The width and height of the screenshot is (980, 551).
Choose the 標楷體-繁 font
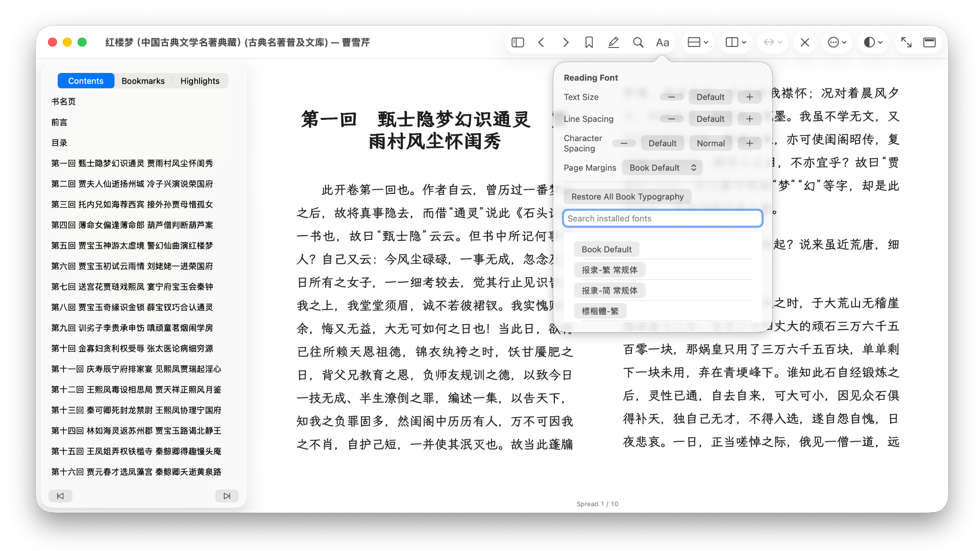(x=600, y=311)
